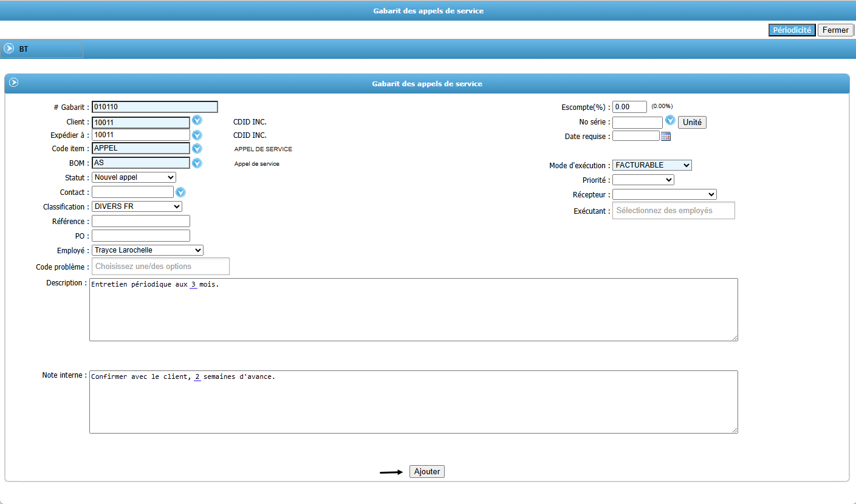Open the Employé dropdown showing Trayce Larochelle
This screenshot has height=504, width=856.
(148, 250)
